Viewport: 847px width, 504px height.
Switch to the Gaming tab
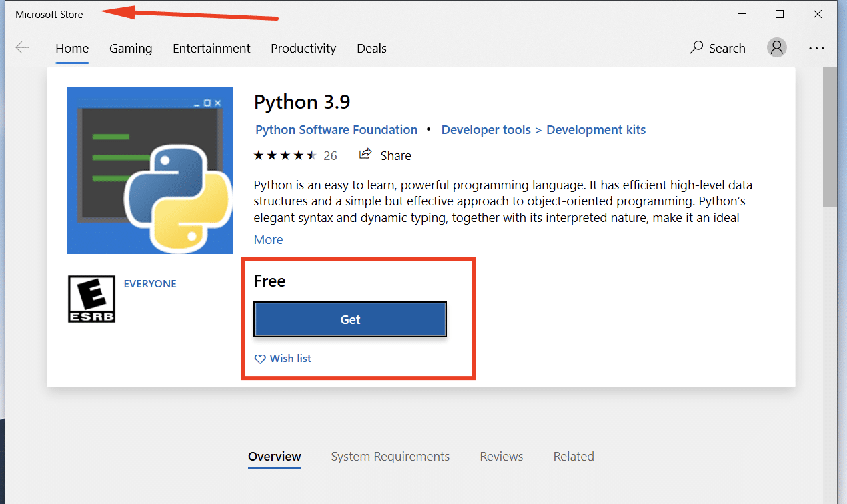pyautogui.click(x=131, y=49)
